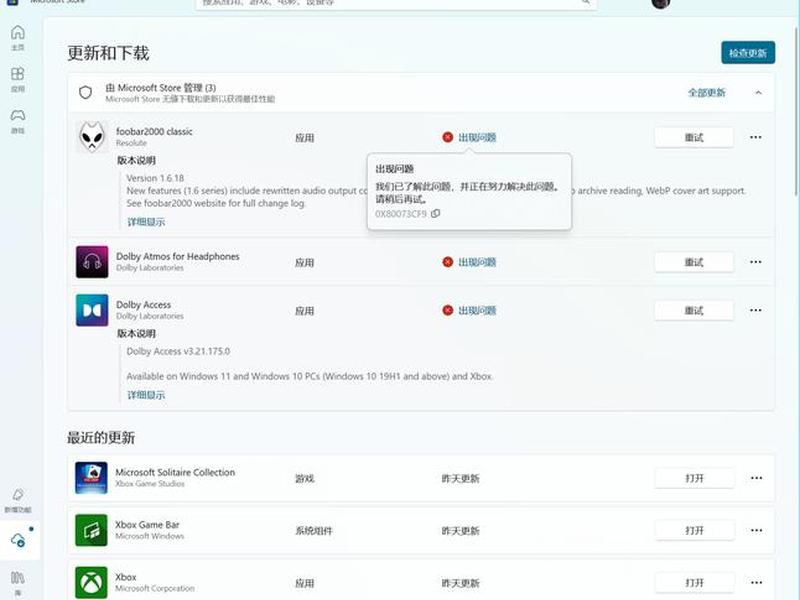
Task: Open more options for Dolby Atmos for Headphones
Action: click(x=756, y=262)
